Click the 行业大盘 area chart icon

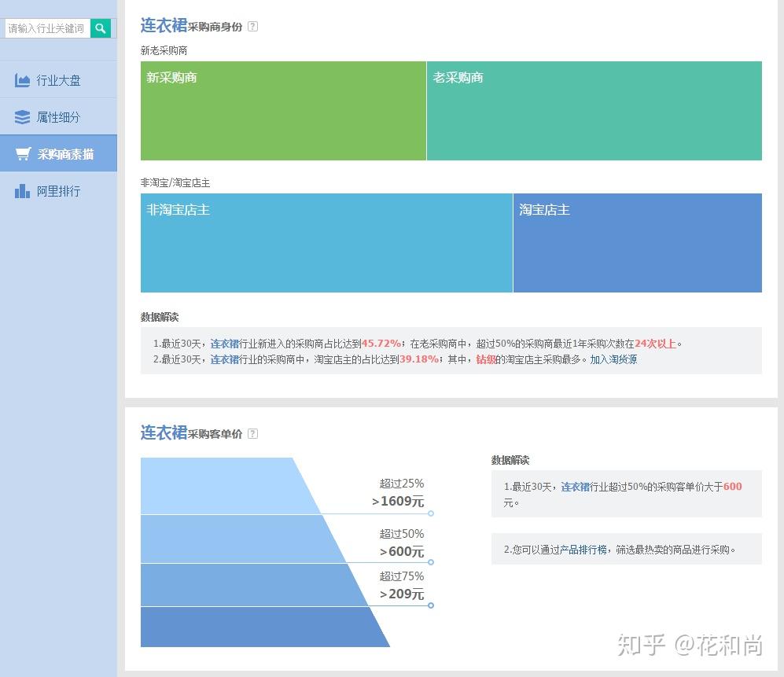[22, 80]
